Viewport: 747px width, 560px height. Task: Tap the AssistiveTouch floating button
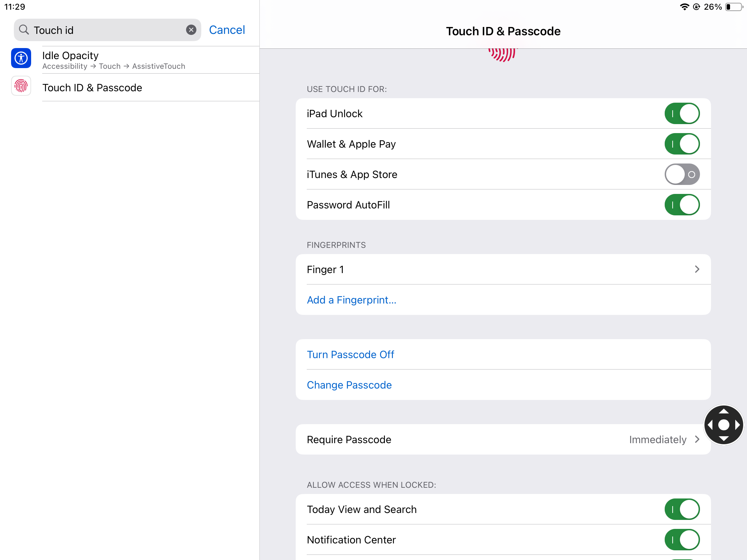723,425
